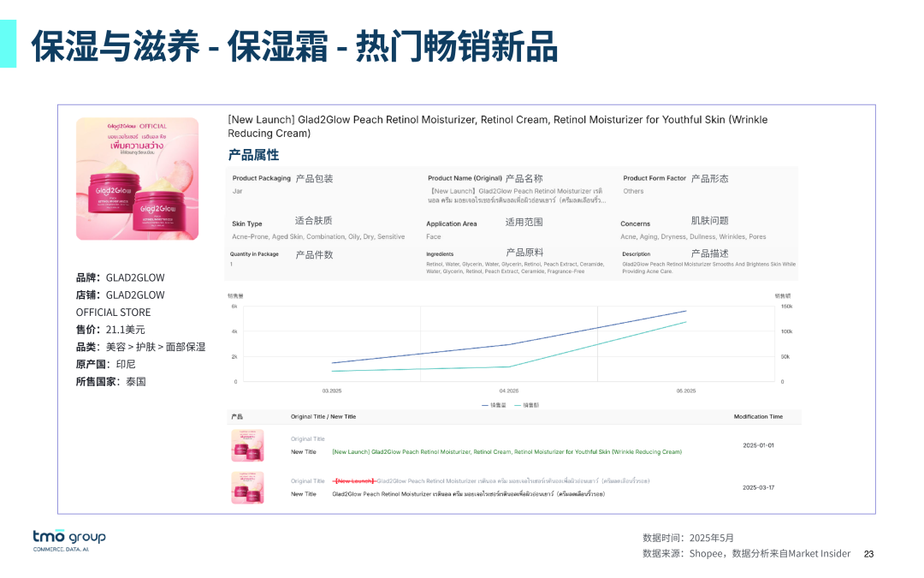Click the Concerns 肌肤问题 label
924x578 pixels.
pyautogui.click(x=675, y=221)
